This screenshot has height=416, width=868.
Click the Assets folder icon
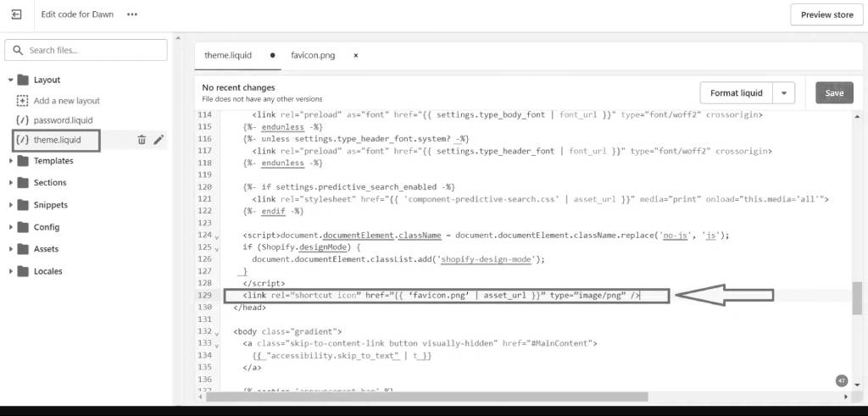[x=23, y=249]
